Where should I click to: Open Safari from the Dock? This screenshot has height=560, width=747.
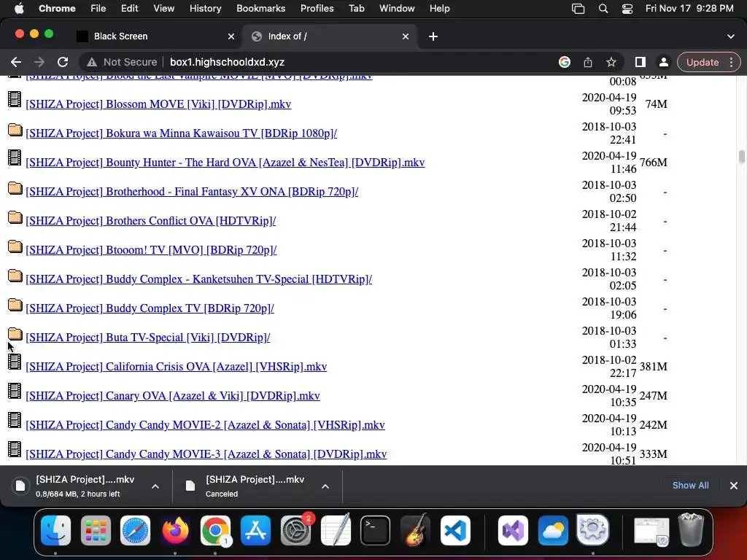click(x=135, y=530)
